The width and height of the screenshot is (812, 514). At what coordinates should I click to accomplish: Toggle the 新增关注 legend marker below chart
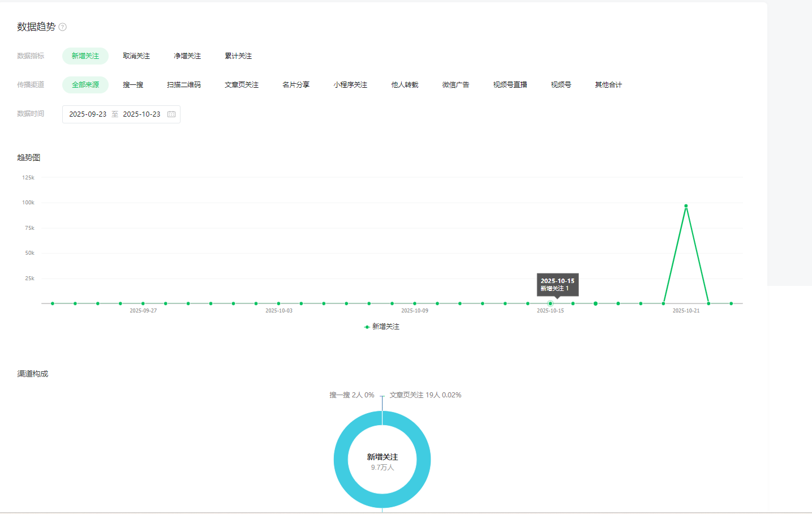(367, 327)
